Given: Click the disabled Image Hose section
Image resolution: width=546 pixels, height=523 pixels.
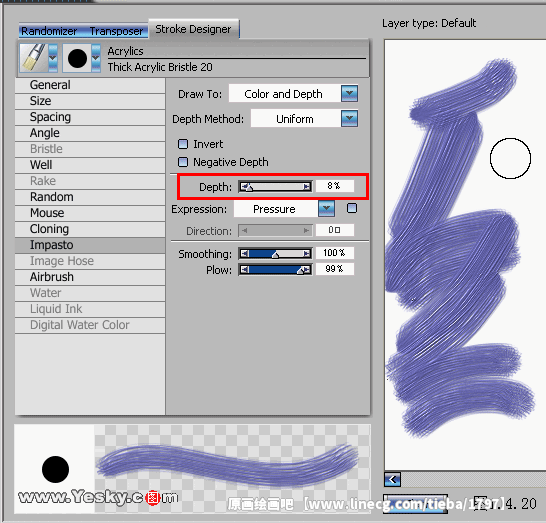Looking at the screenshot, I should (x=90, y=261).
